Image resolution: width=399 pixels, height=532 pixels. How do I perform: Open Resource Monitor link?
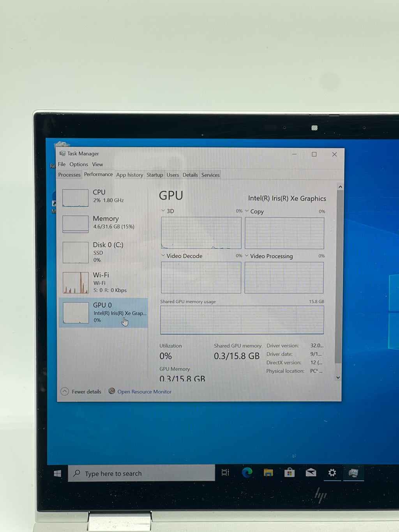[144, 392]
